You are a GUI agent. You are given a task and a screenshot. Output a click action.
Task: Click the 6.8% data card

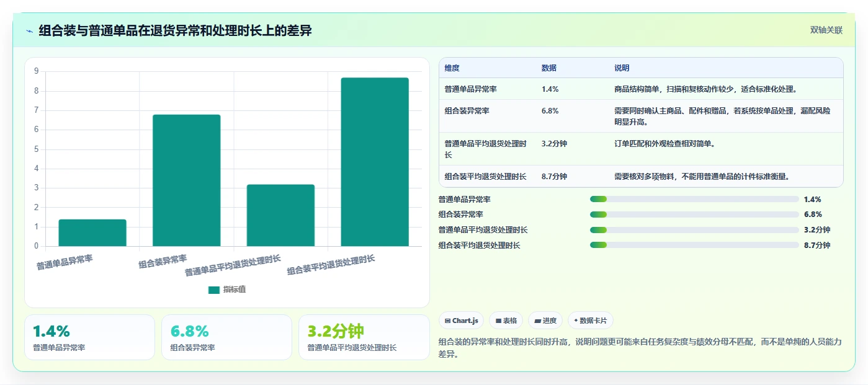(226, 337)
